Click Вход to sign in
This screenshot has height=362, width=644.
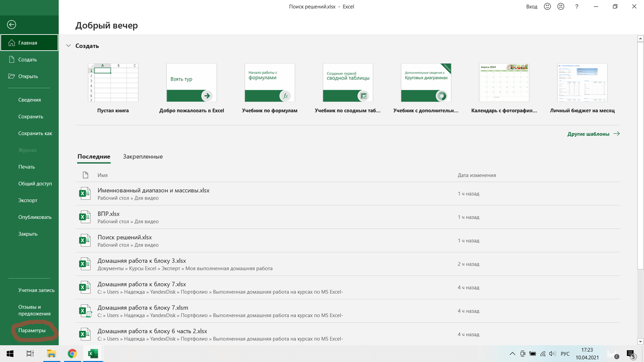(x=531, y=7)
